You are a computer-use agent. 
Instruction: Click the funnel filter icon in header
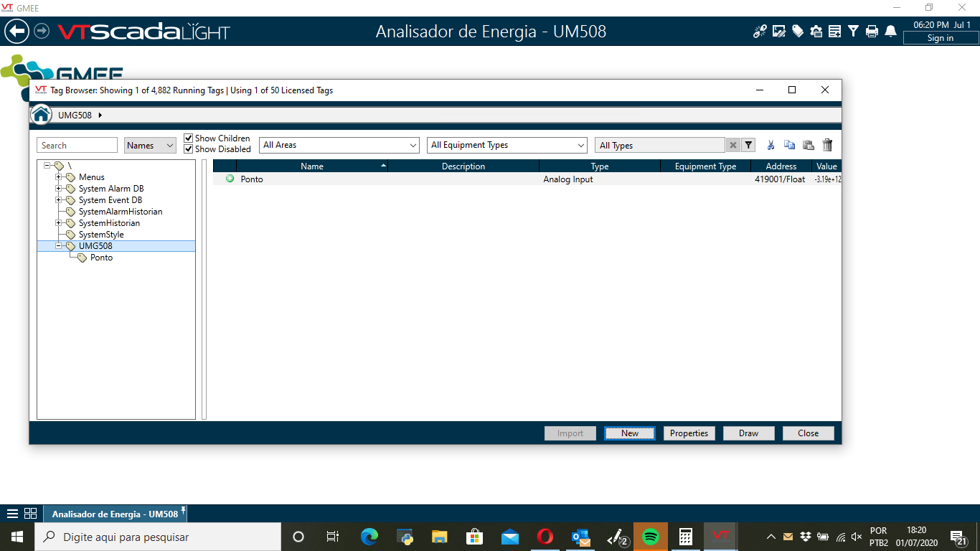coord(853,31)
